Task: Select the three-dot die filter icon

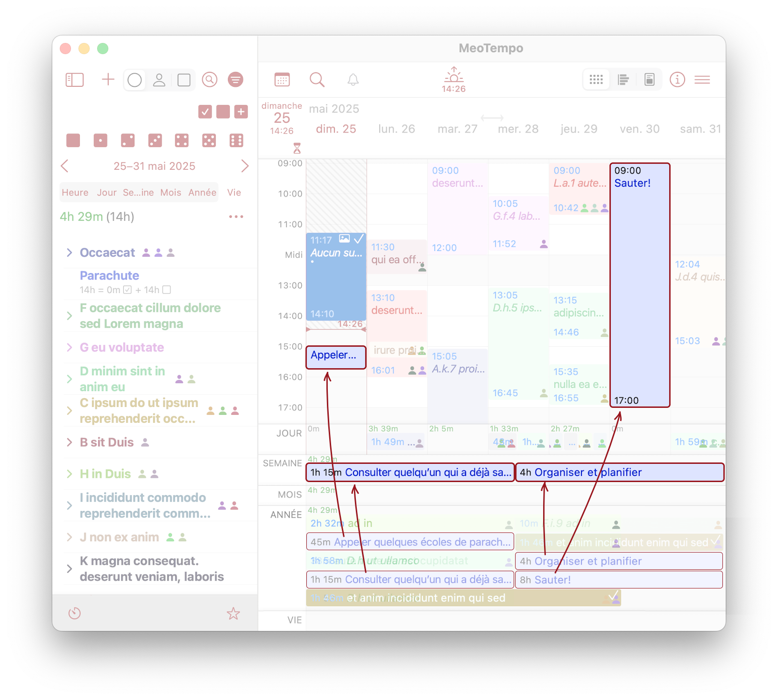Action: click(x=155, y=140)
